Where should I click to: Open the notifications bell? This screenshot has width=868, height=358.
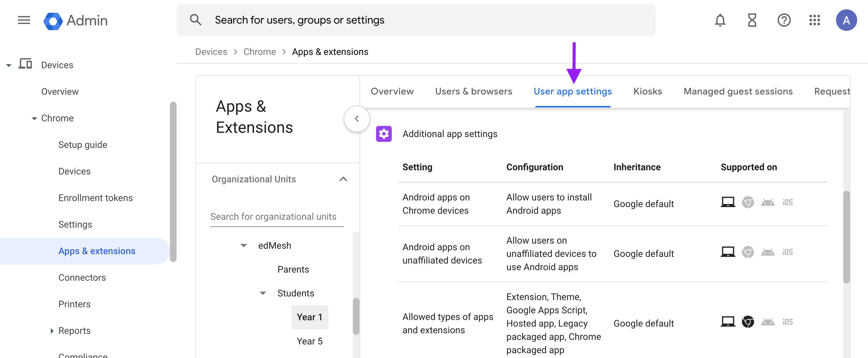click(x=720, y=20)
